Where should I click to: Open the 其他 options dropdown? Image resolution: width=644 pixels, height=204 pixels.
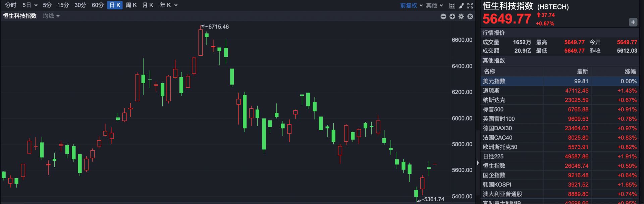(x=434, y=5)
